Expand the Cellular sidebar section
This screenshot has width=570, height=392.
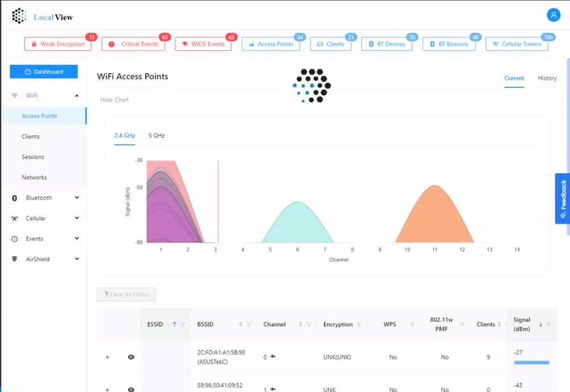click(x=77, y=218)
